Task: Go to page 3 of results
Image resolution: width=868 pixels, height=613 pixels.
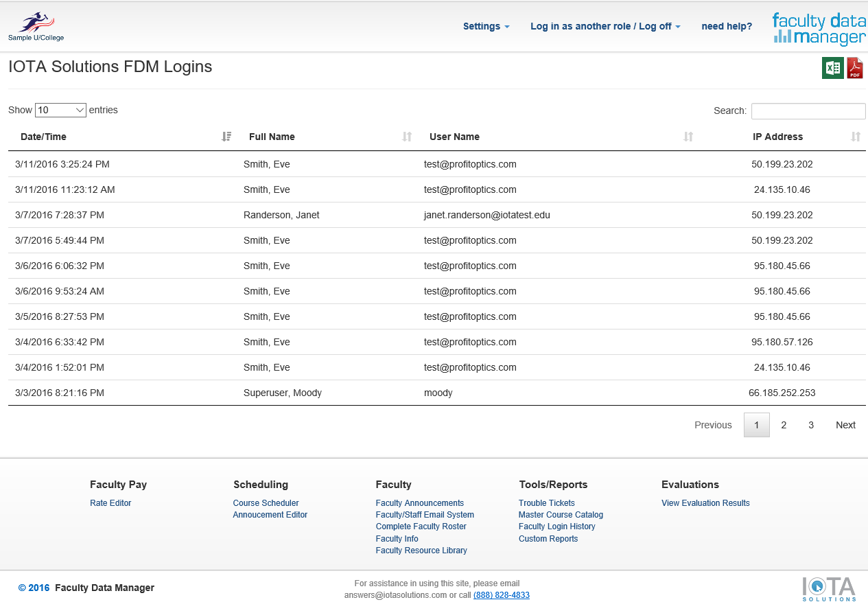Action: coord(811,425)
